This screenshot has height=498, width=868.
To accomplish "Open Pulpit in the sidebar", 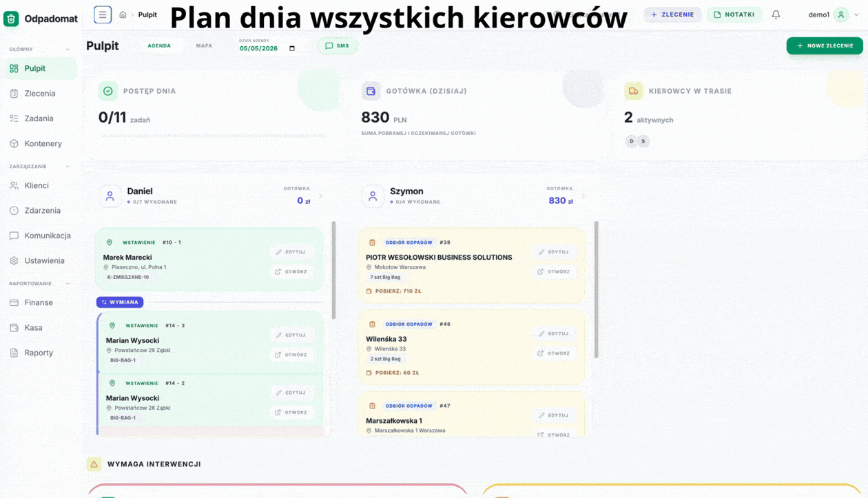I will tap(40, 68).
